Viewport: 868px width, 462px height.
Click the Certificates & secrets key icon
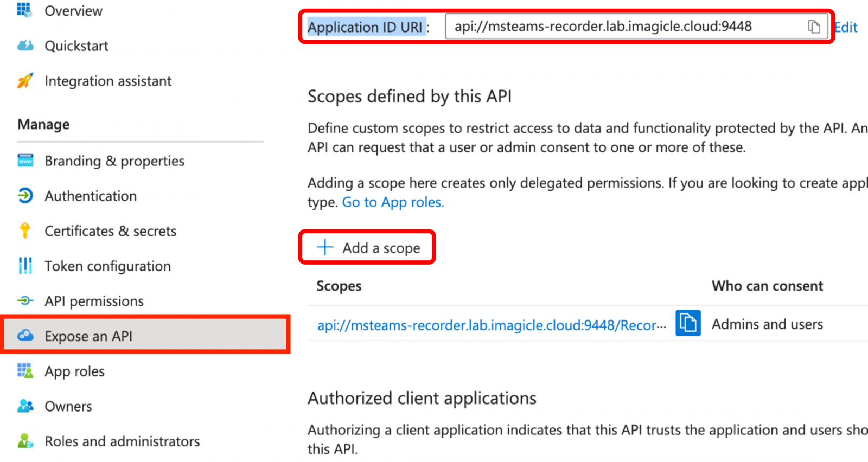[25, 231]
